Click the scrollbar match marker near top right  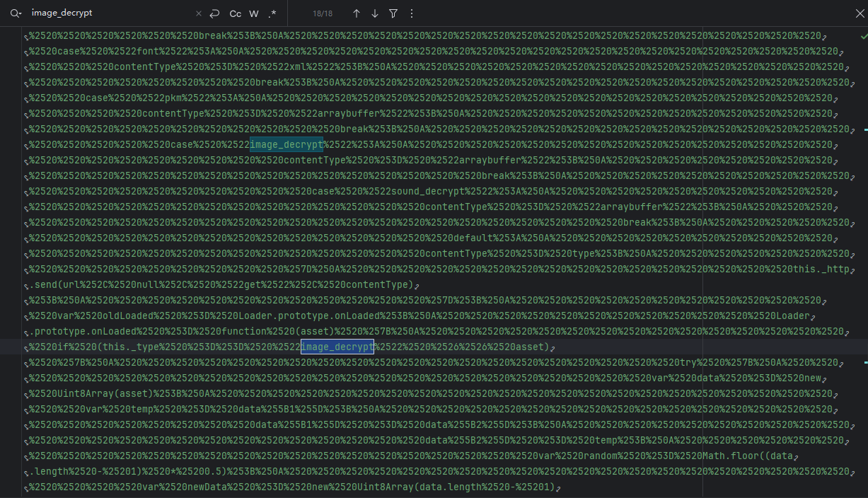(x=865, y=130)
